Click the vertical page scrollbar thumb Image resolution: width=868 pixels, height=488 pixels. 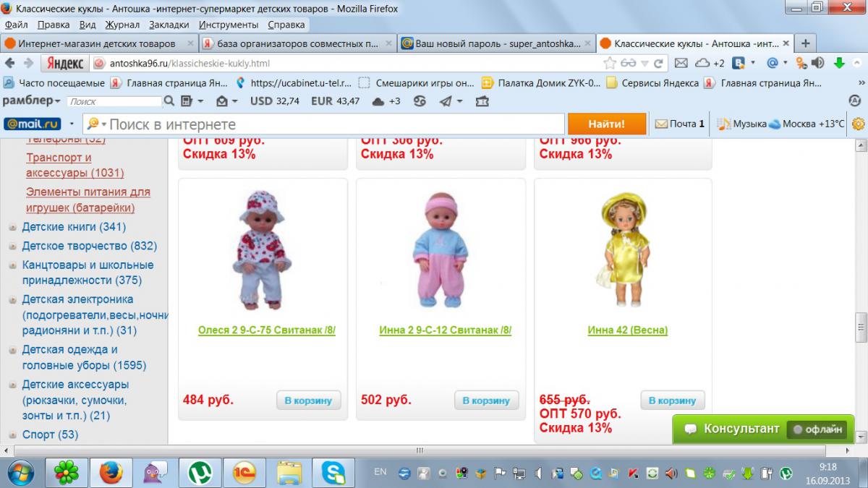pos(861,328)
